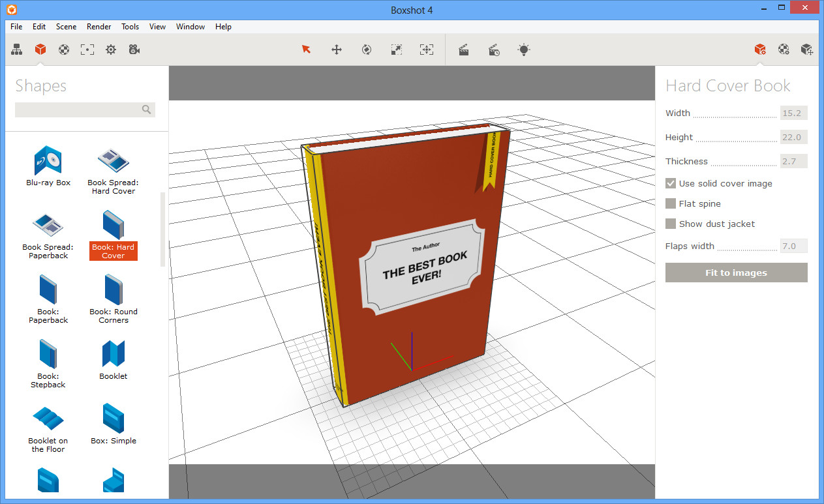This screenshot has height=504, width=824.
Task: Activate the move tool
Action: [337, 50]
